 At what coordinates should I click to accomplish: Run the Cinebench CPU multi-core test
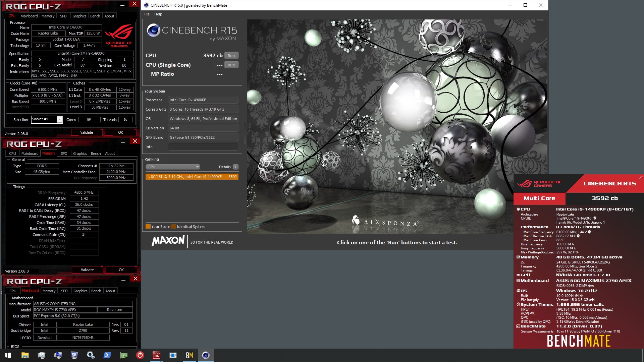[231, 56]
